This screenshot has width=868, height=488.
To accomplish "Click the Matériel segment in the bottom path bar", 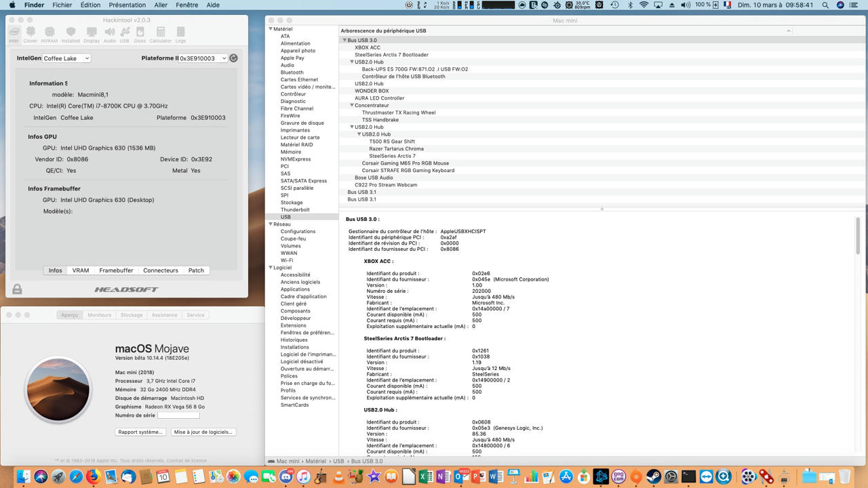I will pyautogui.click(x=315, y=461).
